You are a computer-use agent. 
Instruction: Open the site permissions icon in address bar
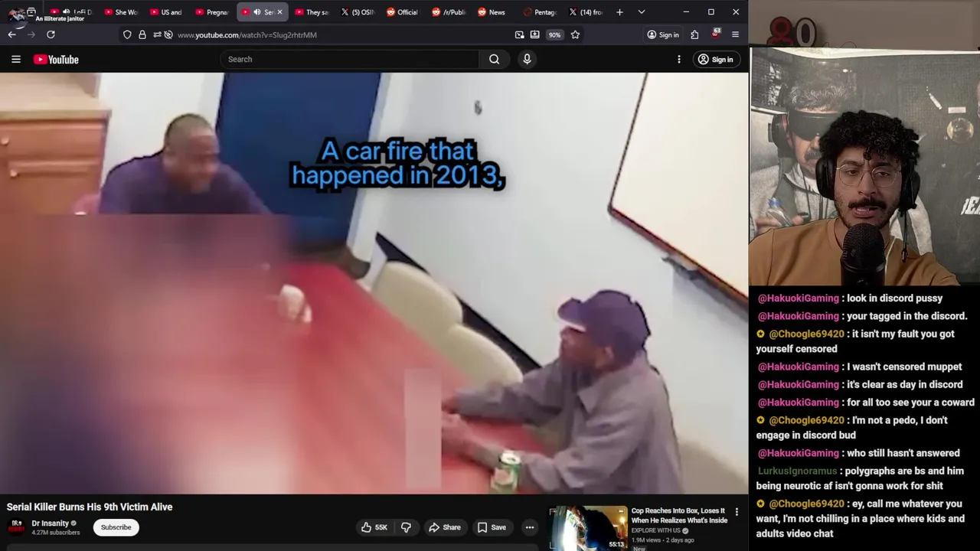point(156,34)
